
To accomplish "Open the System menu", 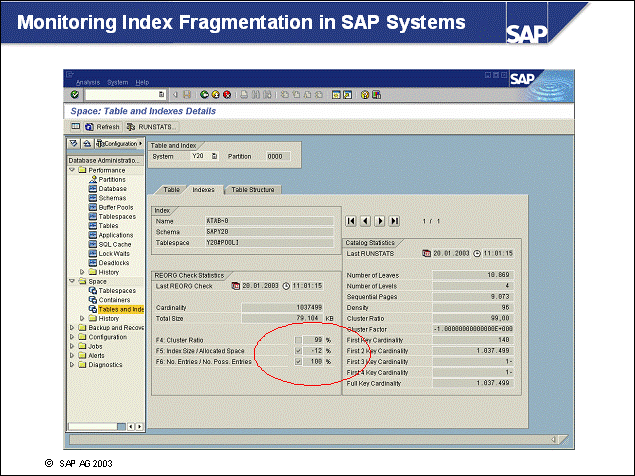I will tap(117, 82).
